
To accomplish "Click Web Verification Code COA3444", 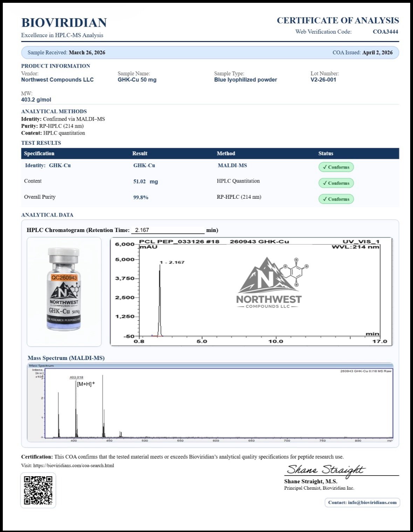I will [x=385, y=32].
